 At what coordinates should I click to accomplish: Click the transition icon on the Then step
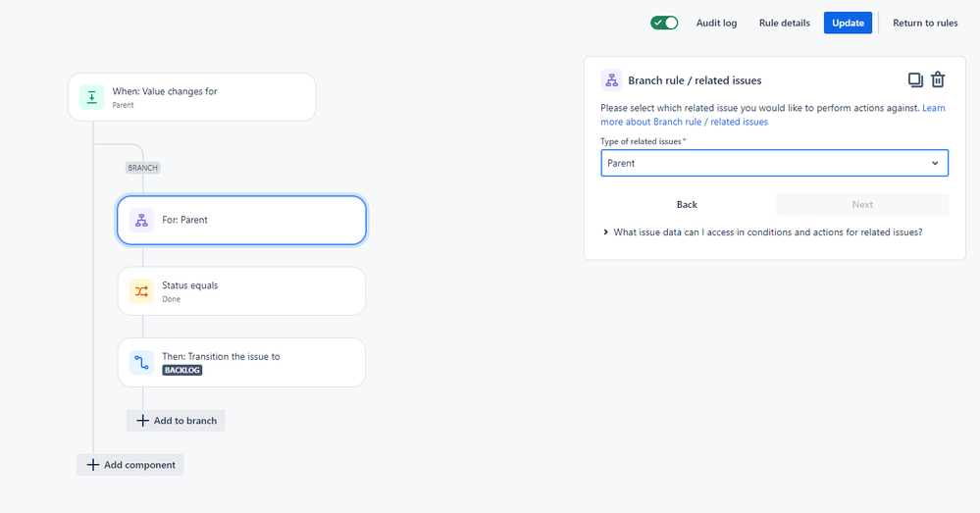141,363
